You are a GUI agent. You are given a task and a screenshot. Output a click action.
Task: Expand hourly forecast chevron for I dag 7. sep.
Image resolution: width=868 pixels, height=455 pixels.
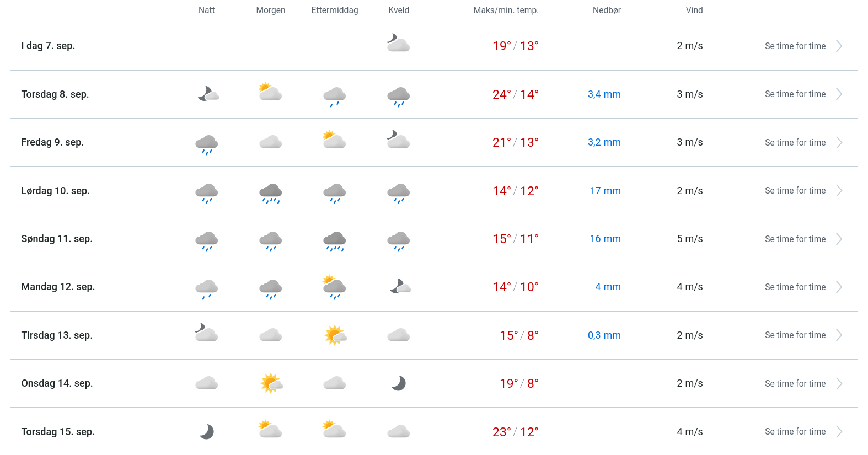click(839, 46)
